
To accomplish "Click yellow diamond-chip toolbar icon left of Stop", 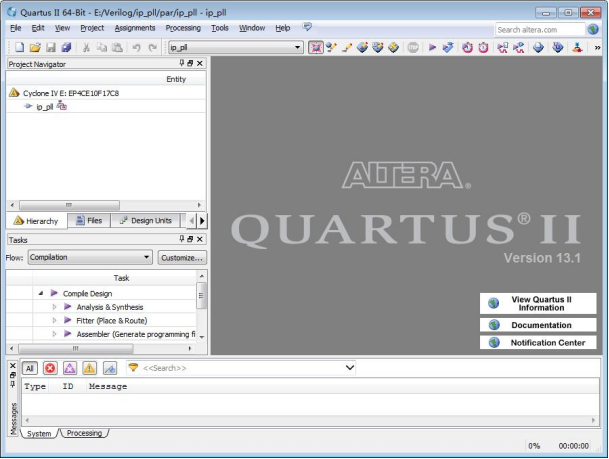I will 393,47.
